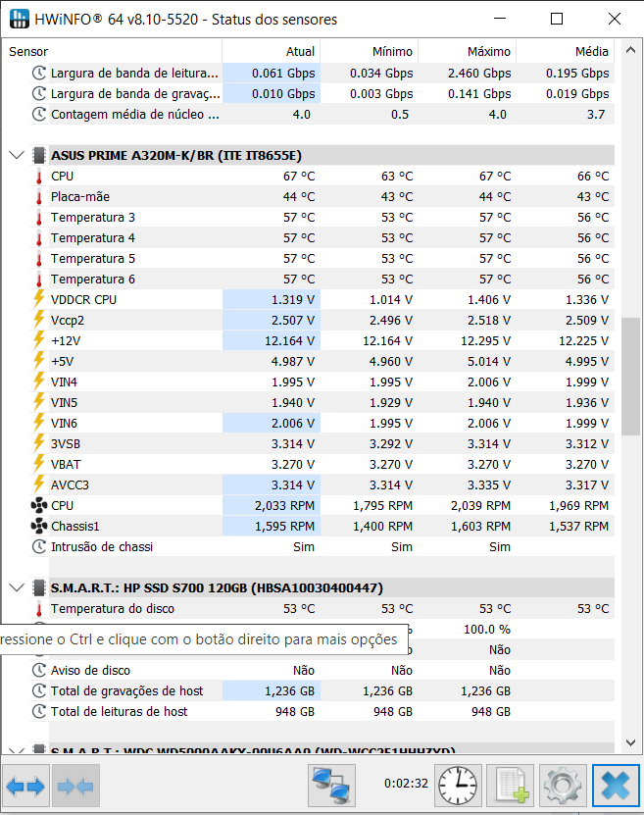
Task: Select the VIN4 sensor label
Action: 64,382
